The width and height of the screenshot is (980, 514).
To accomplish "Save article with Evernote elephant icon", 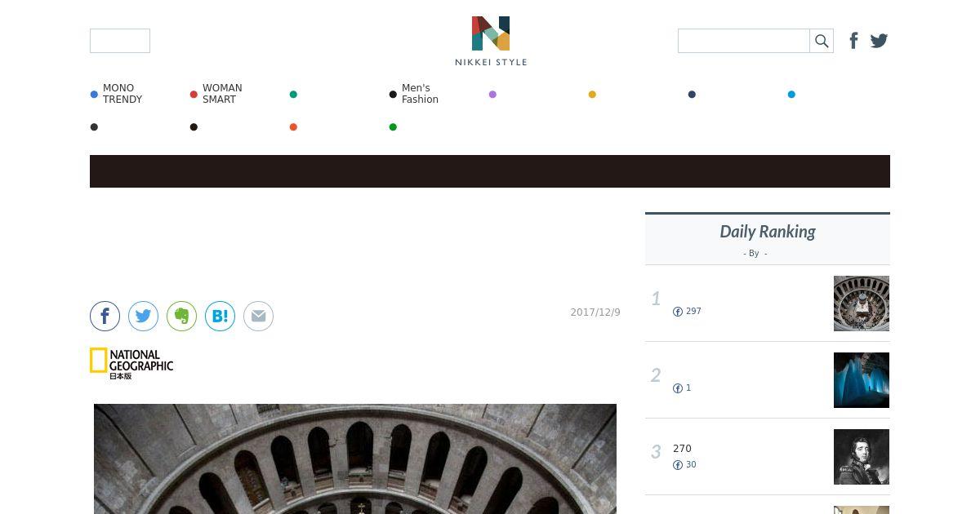I will click(181, 316).
